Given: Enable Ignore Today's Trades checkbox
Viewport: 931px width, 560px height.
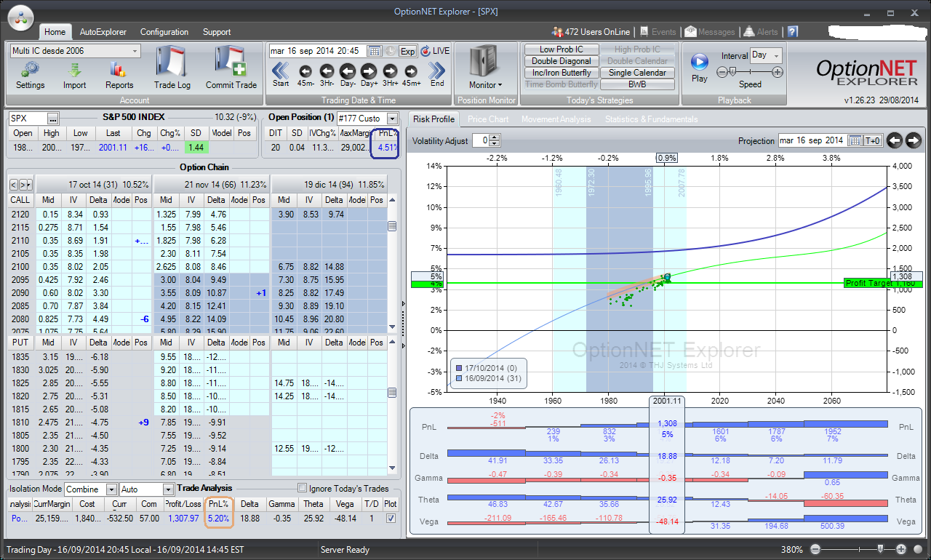Looking at the screenshot, I should (x=302, y=489).
